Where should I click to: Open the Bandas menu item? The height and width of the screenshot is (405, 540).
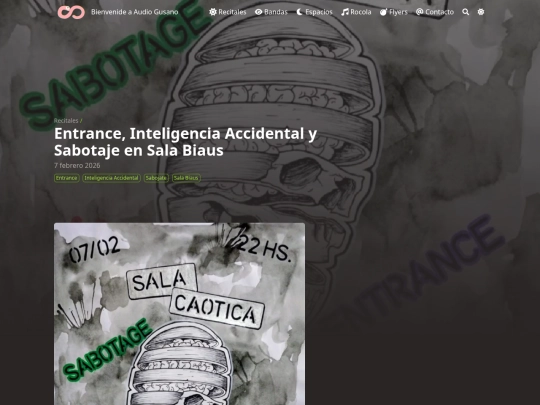tap(271, 12)
